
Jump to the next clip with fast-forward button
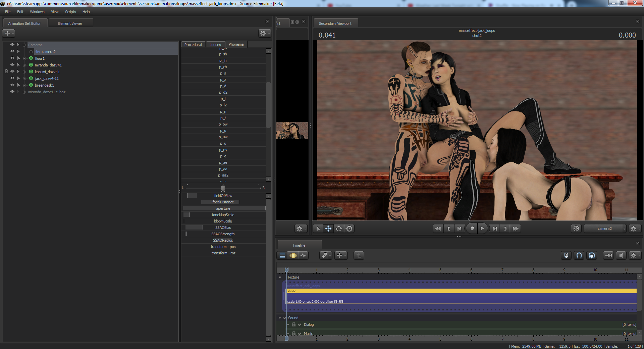516,229
